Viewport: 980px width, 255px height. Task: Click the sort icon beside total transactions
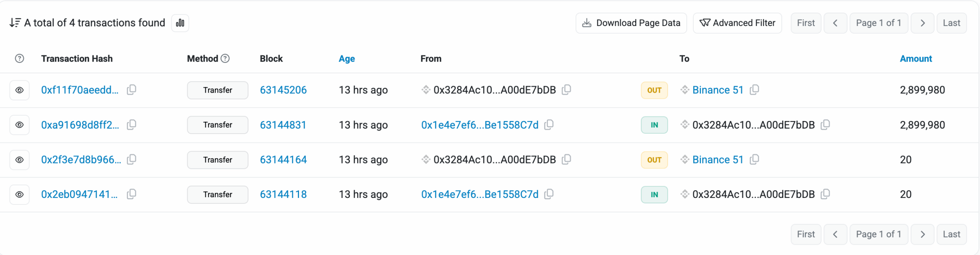(15, 23)
